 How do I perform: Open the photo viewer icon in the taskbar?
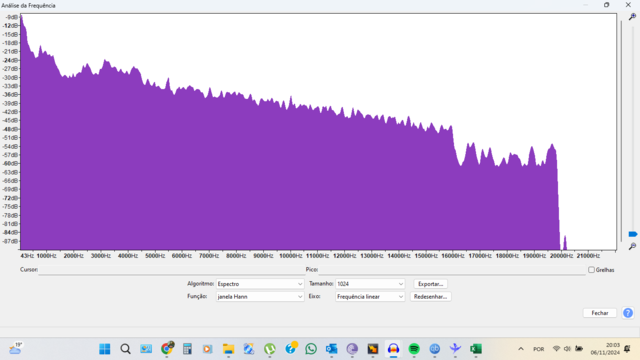[x=146, y=349]
